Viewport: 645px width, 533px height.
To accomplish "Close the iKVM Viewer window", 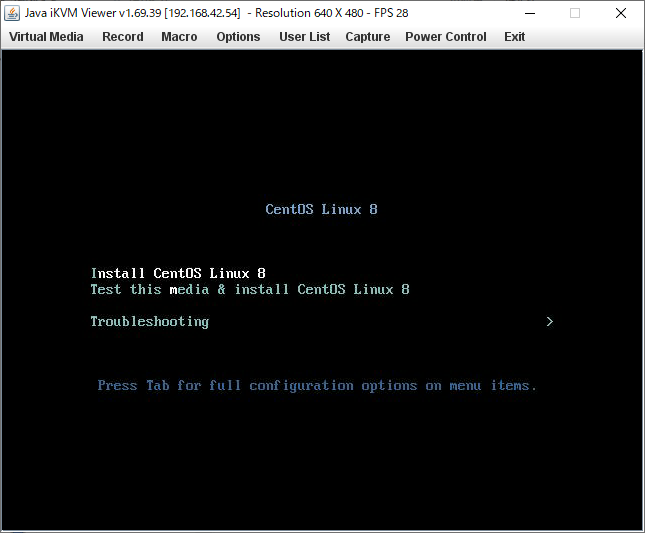I will pyautogui.click(x=621, y=13).
